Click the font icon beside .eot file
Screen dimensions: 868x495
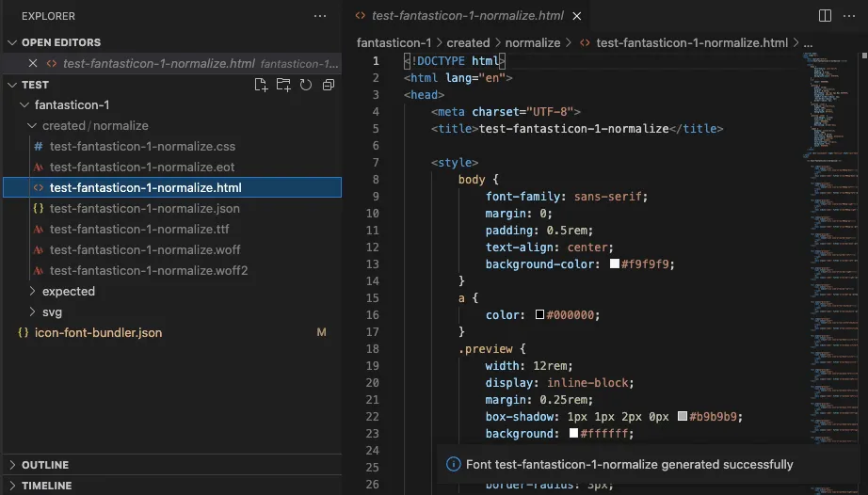point(39,167)
